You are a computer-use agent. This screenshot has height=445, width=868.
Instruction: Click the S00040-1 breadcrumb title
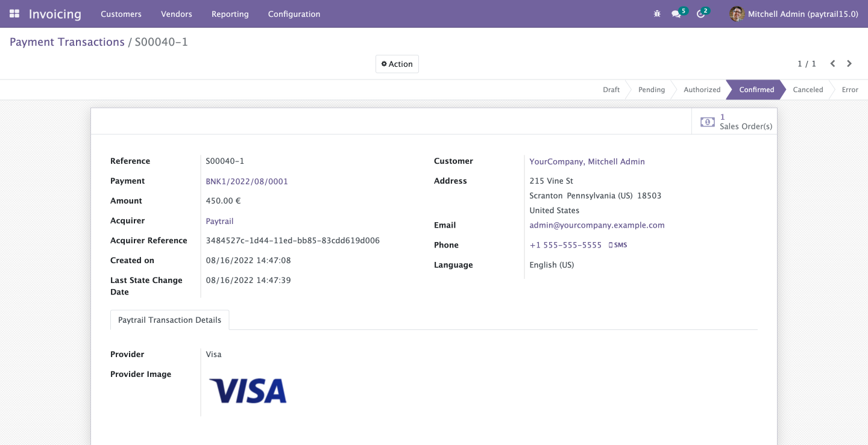pyautogui.click(x=161, y=42)
